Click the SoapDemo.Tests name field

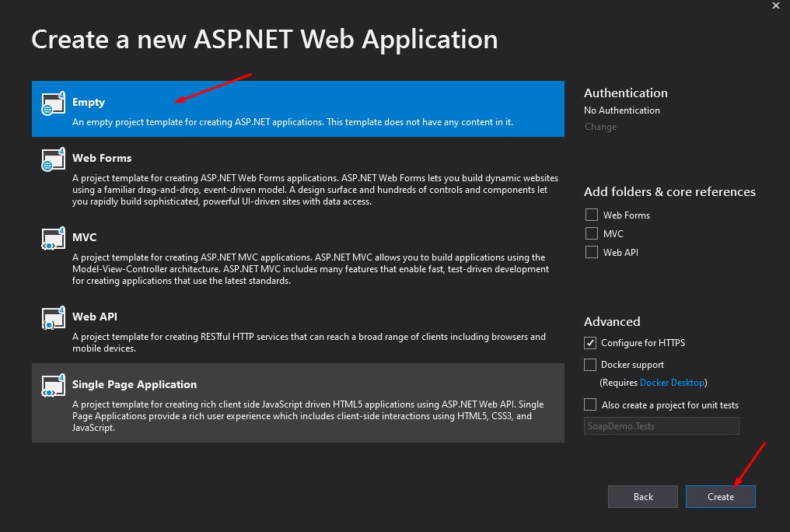tap(661, 425)
